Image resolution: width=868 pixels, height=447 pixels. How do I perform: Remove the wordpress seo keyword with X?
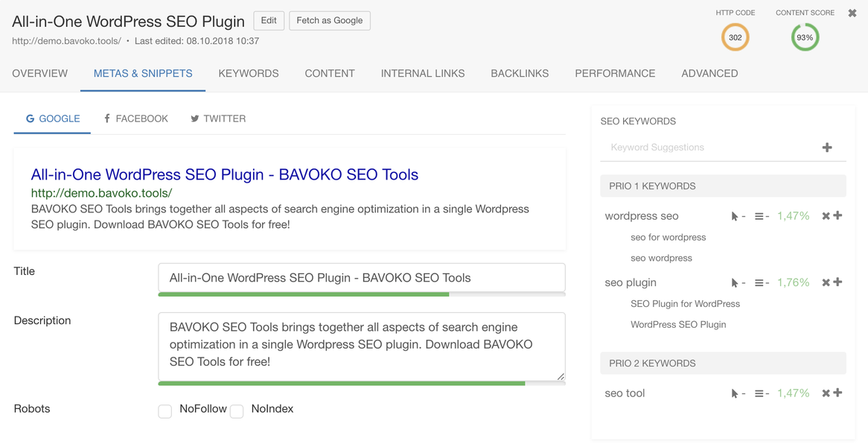coord(826,216)
